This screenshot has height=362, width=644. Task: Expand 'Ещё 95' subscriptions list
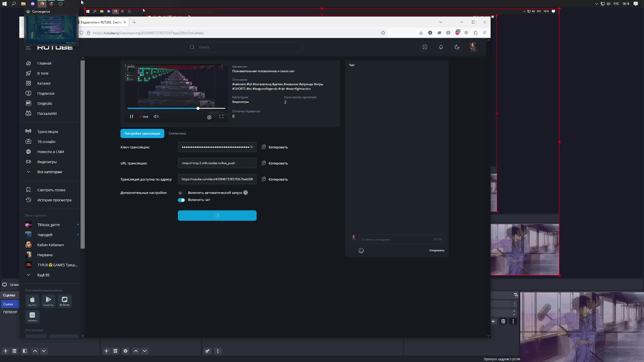[43, 275]
